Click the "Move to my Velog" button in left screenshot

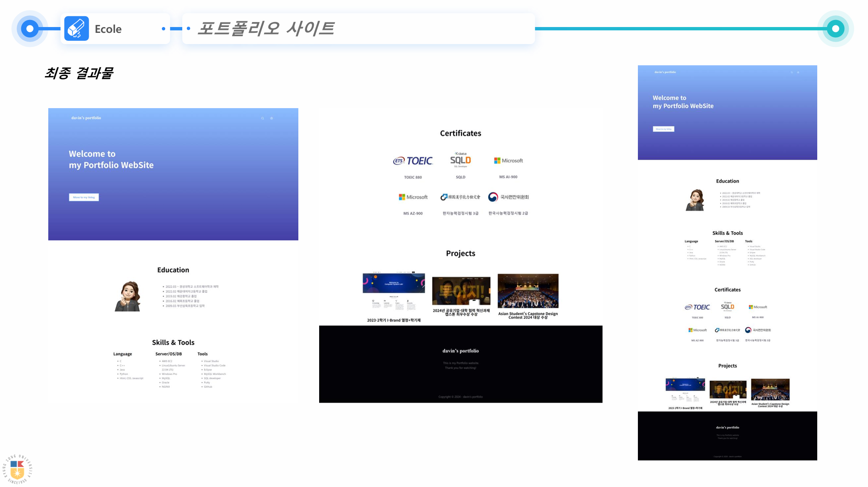pyautogui.click(x=84, y=198)
